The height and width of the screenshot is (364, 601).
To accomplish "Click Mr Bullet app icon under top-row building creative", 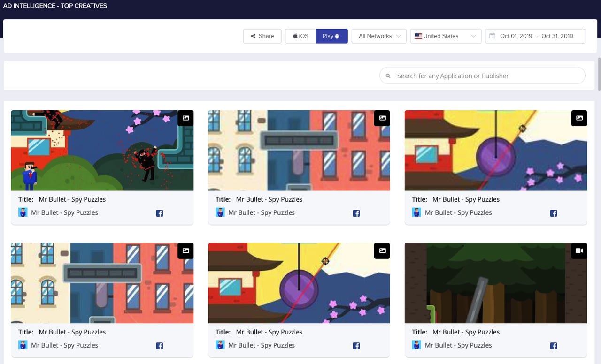I will click(x=220, y=212).
